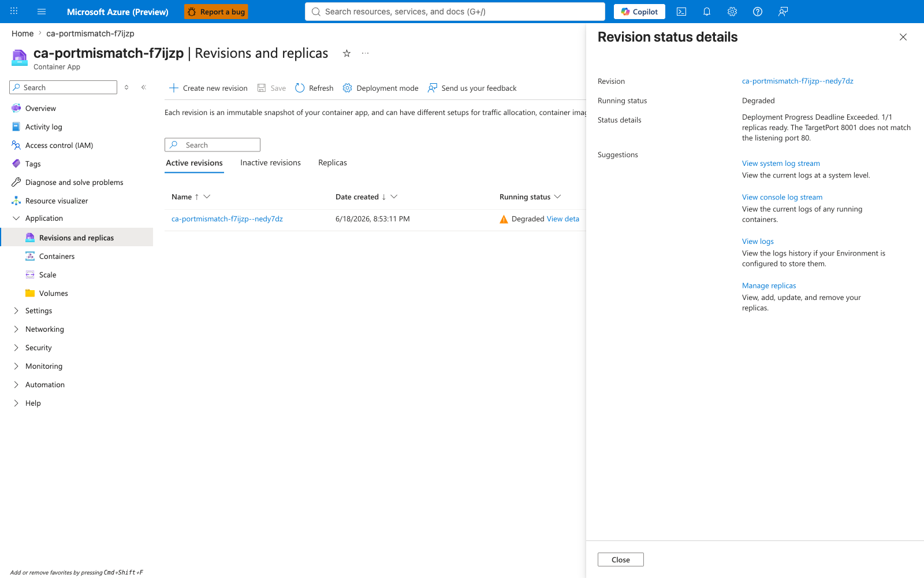The image size is (924, 578).
Task: Open the hamburger portal menu
Action: pos(42,12)
